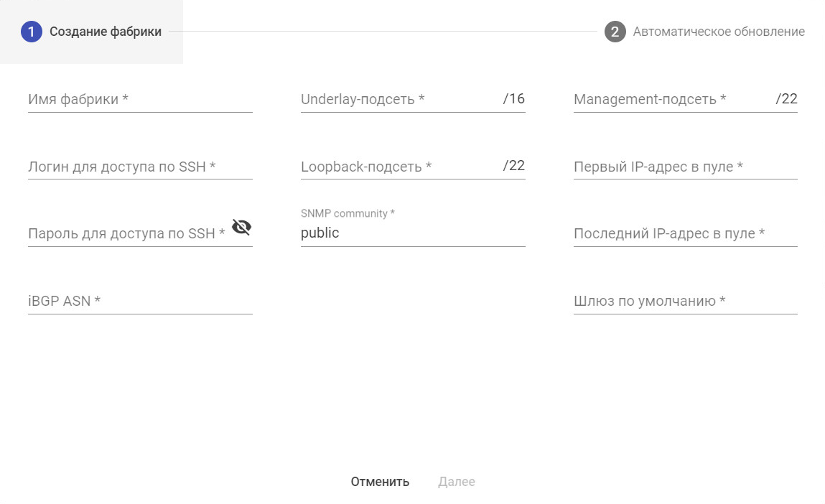Focus Последний IP-адрес в пуле field

(685, 233)
